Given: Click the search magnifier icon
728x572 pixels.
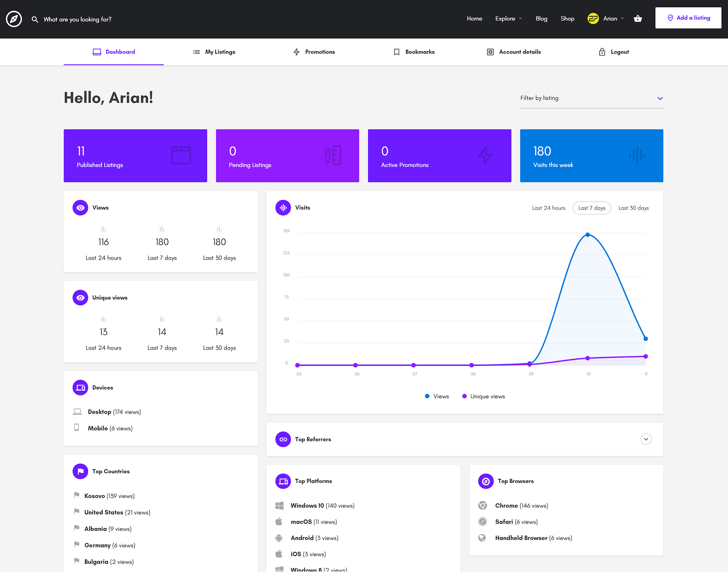Looking at the screenshot, I should pyautogui.click(x=35, y=19).
